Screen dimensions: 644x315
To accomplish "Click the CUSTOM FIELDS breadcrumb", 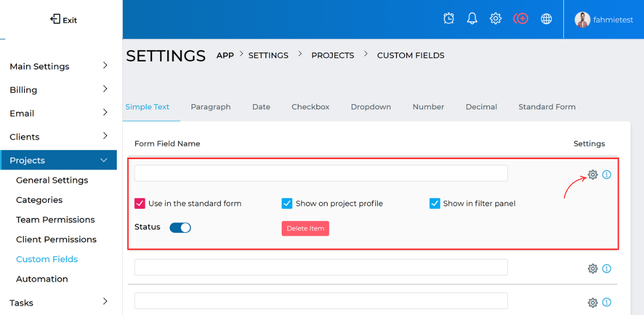I will click(411, 55).
